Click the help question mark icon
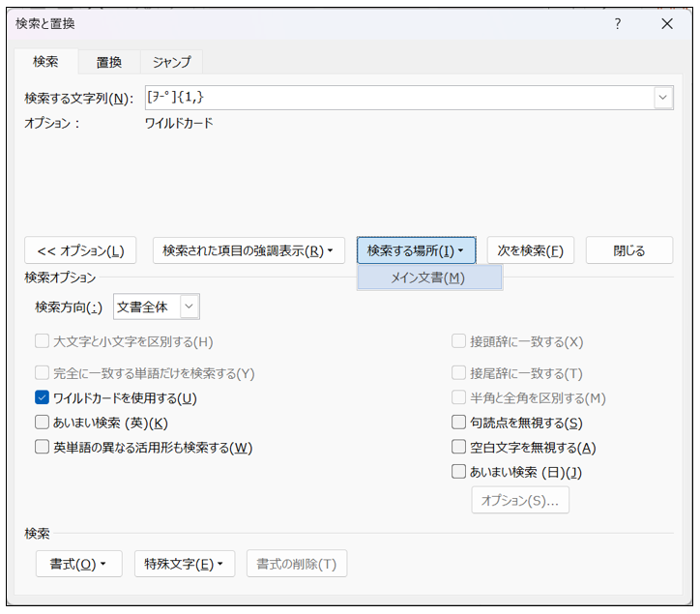The width and height of the screenshot is (700, 614). point(618,24)
